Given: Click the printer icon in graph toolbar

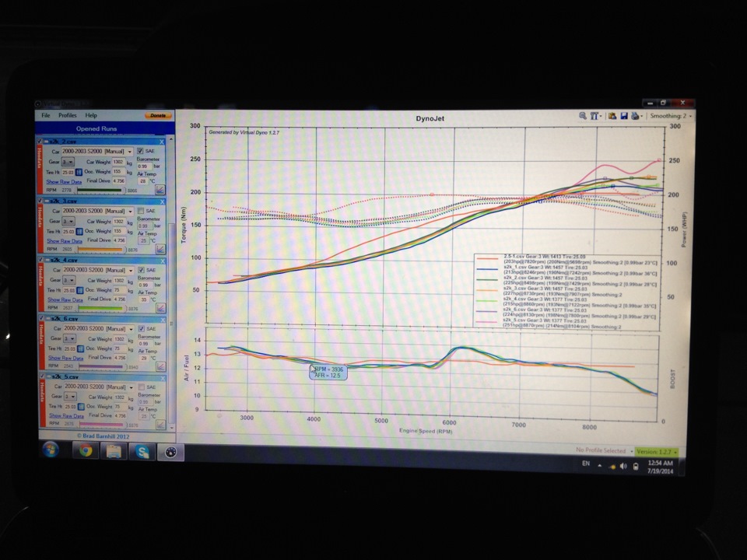Looking at the screenshot, I should pyautogui.click(x=637, y=116).
